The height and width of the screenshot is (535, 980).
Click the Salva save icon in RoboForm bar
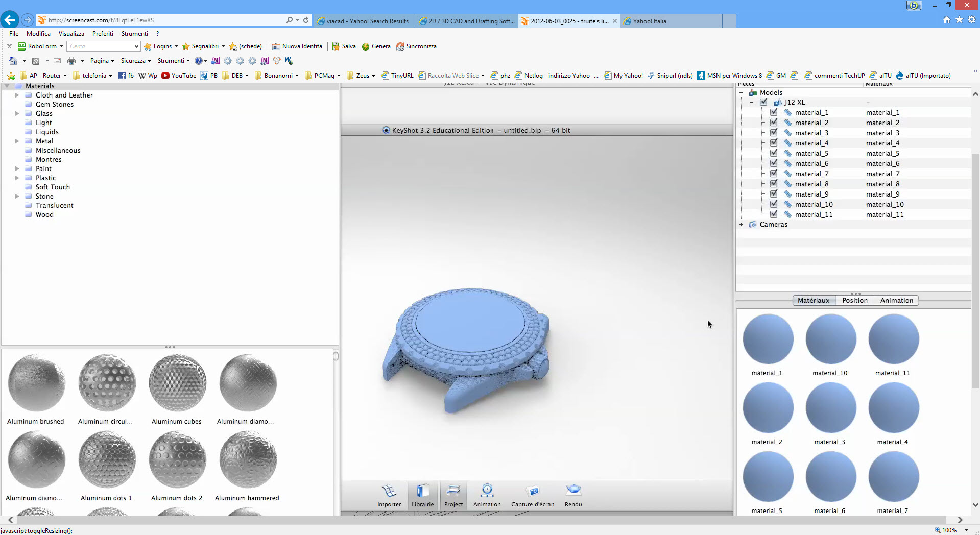coord(336,46)
